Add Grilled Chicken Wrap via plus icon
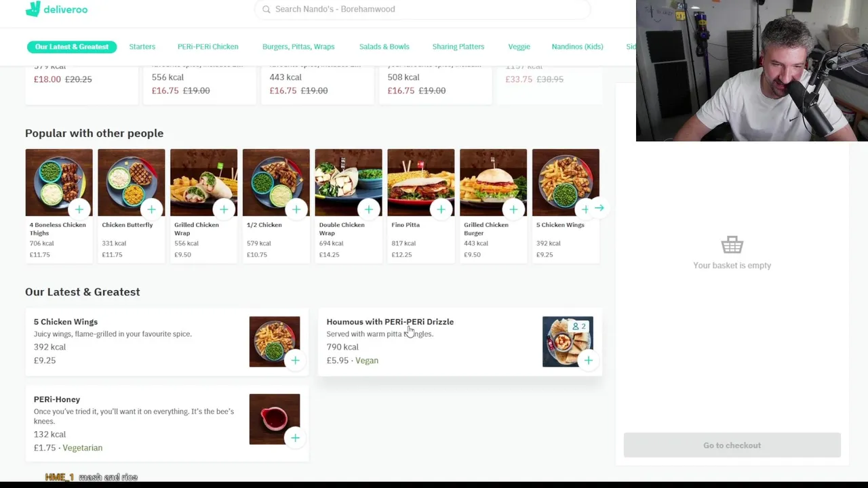The width and height of the screenshot is (868, 488). (224, 209)
